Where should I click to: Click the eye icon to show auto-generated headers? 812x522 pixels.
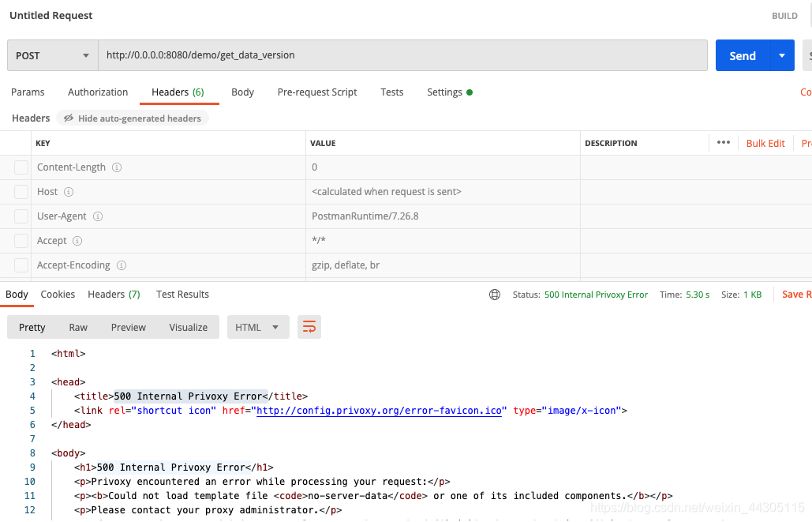pos(69,118)
